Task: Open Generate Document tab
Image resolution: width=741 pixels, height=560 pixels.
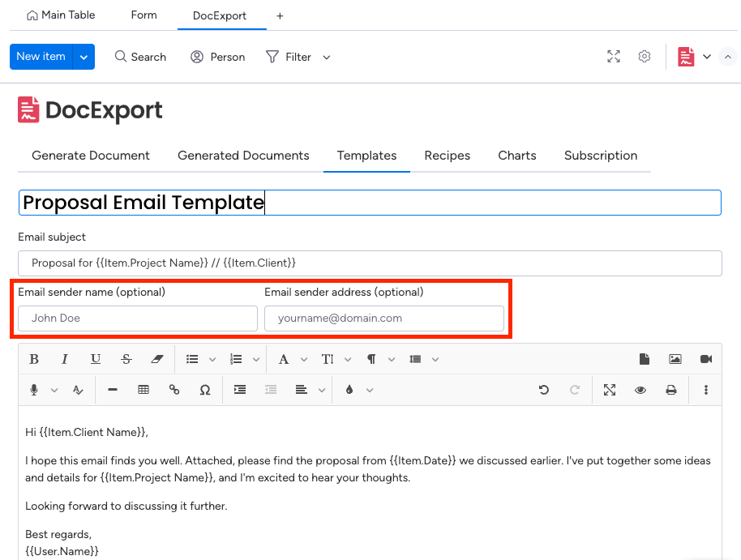Action: point(90,156)
